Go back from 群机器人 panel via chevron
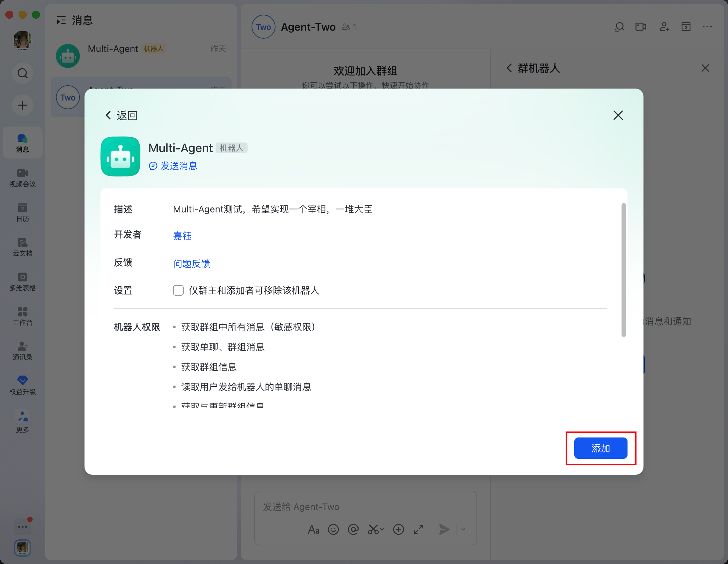The width and height of the screenshot is (728, 564). (x=509, y=68)
